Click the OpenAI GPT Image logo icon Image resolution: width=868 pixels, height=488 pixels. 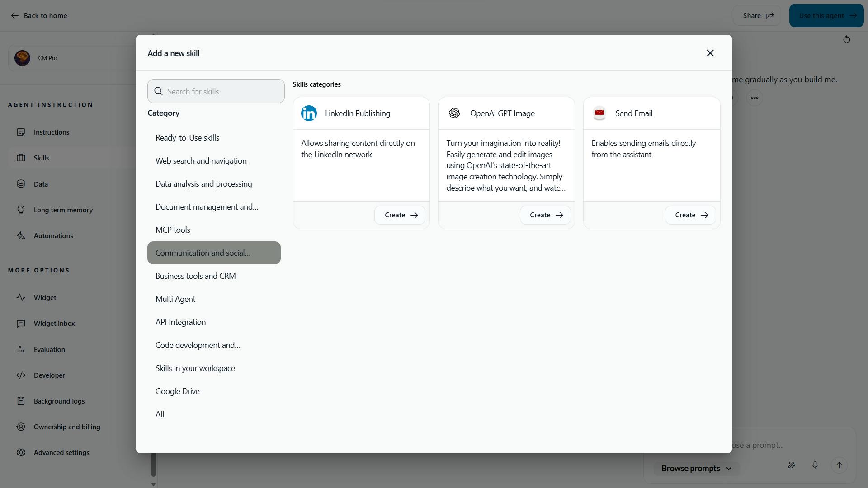click(x=454, y=113)
